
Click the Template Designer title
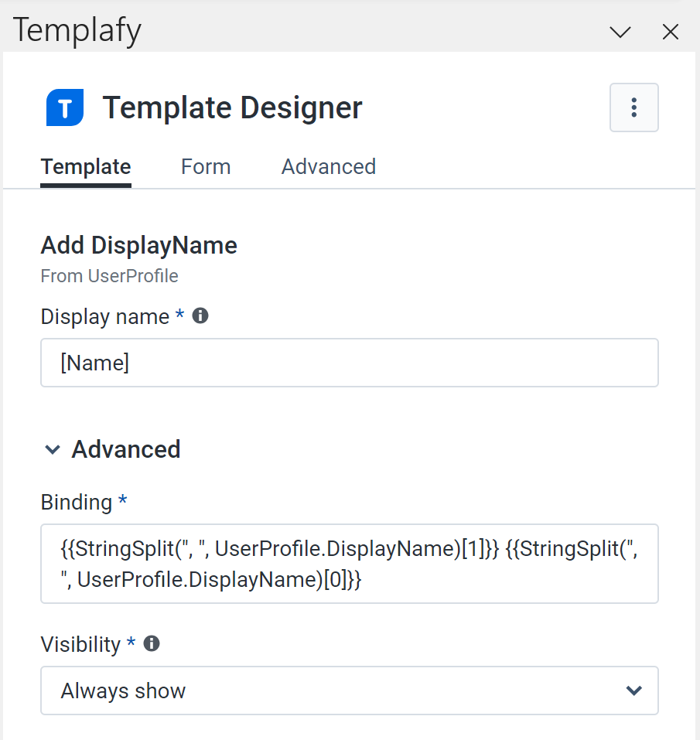tap(232, 107)
